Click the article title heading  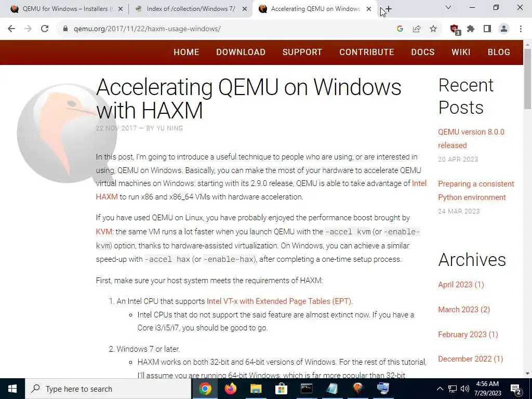(248, 99)
